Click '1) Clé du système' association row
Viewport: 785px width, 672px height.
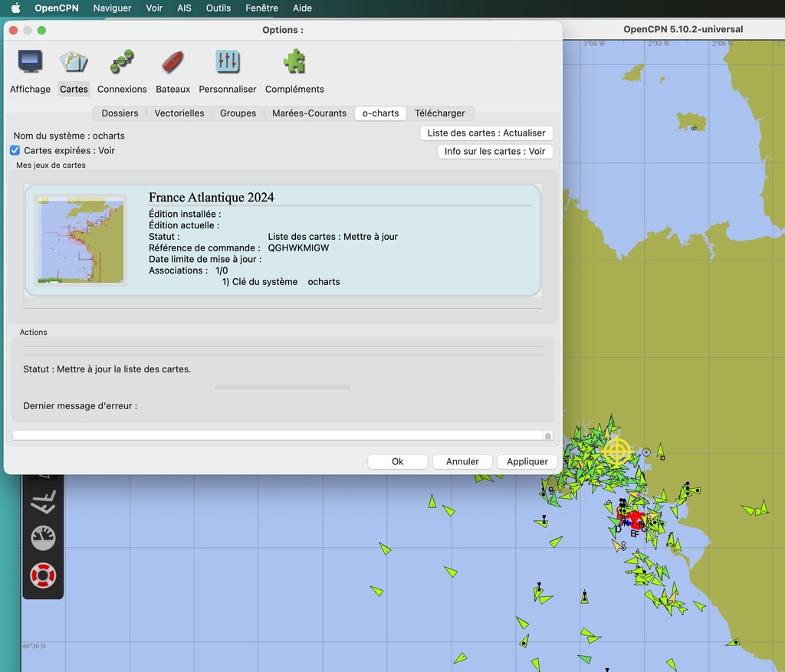tap(281, 282)
